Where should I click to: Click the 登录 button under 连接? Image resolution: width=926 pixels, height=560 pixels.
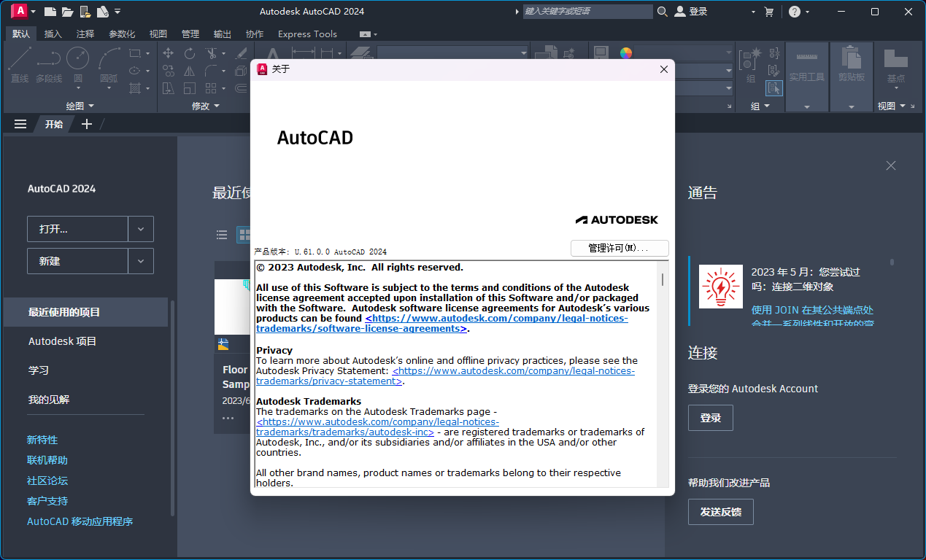point(710,418)
